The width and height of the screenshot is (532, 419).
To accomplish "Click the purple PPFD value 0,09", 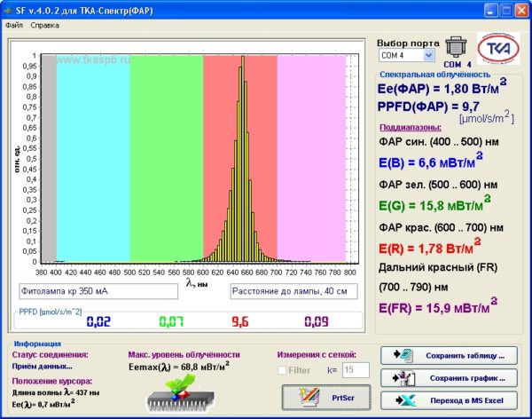I will [x=317, y=321].
